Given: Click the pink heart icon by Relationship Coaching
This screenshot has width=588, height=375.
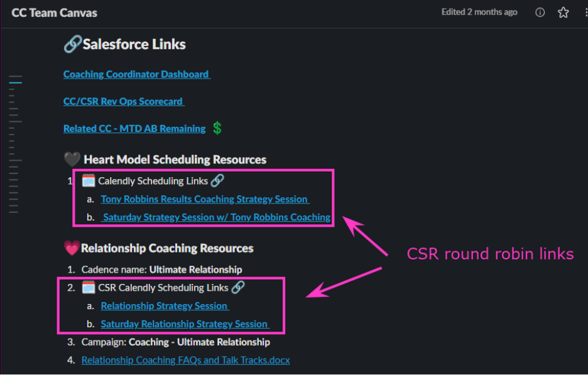Looking at the screenshot, I should coord(72,248).
